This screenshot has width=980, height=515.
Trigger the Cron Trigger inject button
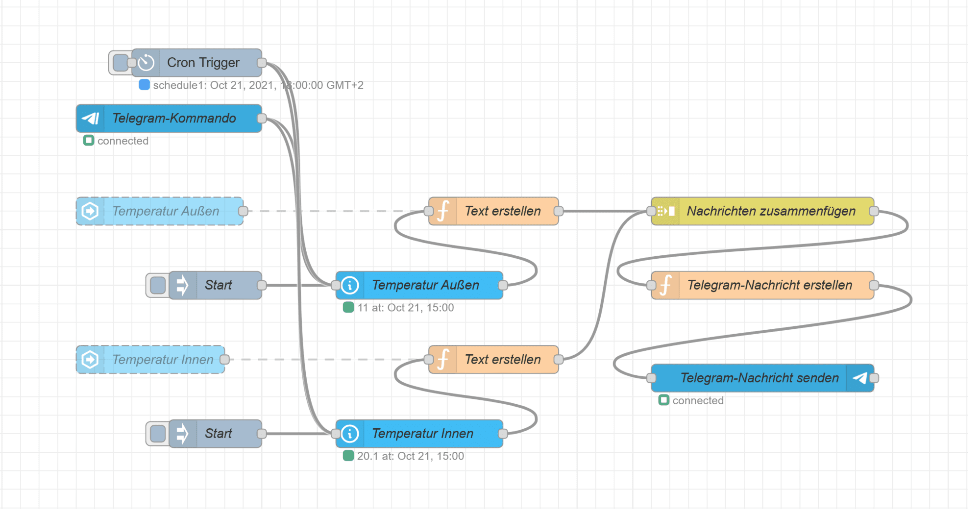[120, 63]
